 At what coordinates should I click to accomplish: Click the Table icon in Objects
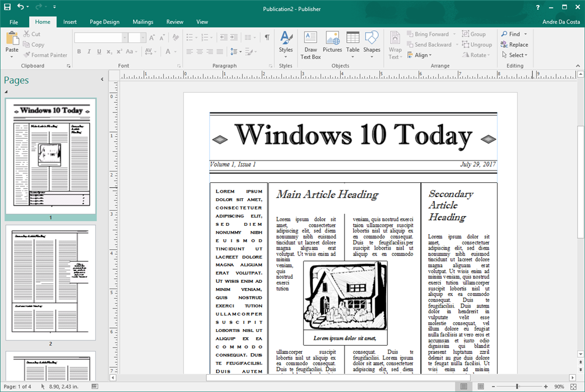click(x=352, y=45)
